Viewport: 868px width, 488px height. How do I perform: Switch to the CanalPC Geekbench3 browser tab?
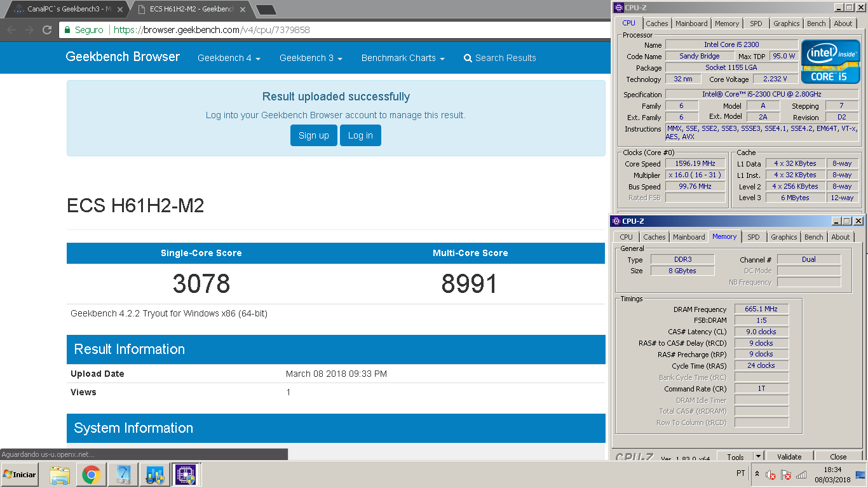(69, 10)
